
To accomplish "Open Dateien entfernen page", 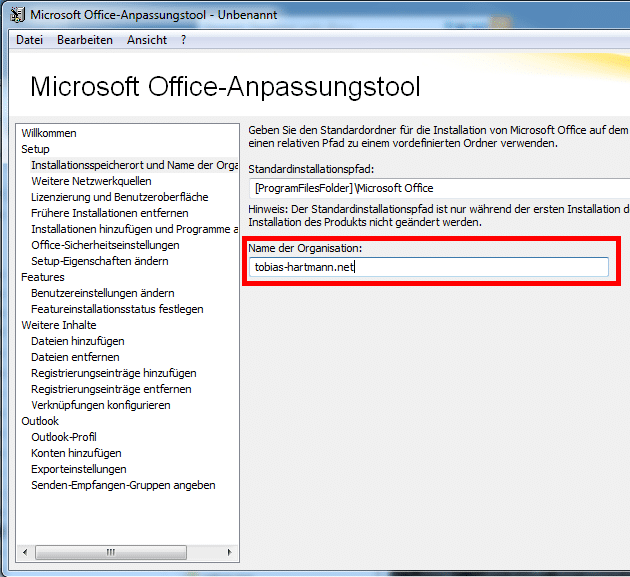I will [75, 357].
